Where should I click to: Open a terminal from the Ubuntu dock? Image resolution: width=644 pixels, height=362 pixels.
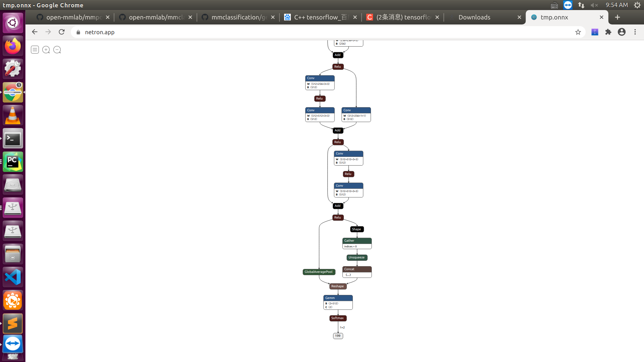[12, 138]
